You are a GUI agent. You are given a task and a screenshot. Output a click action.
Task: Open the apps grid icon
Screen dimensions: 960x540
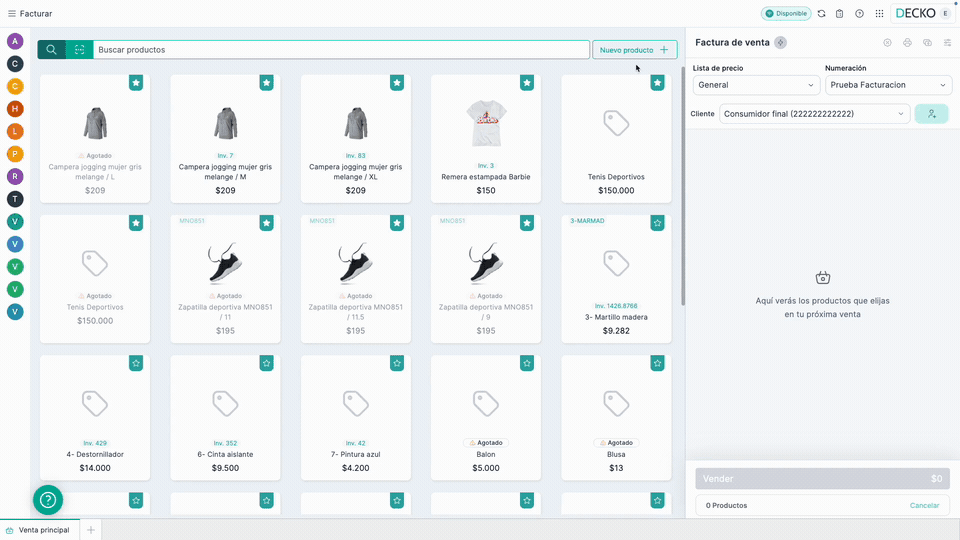879,14
